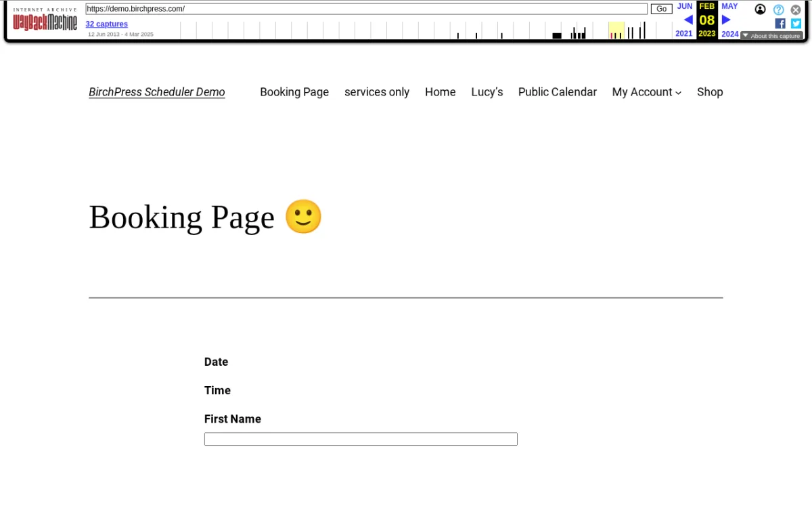
Task: Select the 2021 year link
Action: 684,34
